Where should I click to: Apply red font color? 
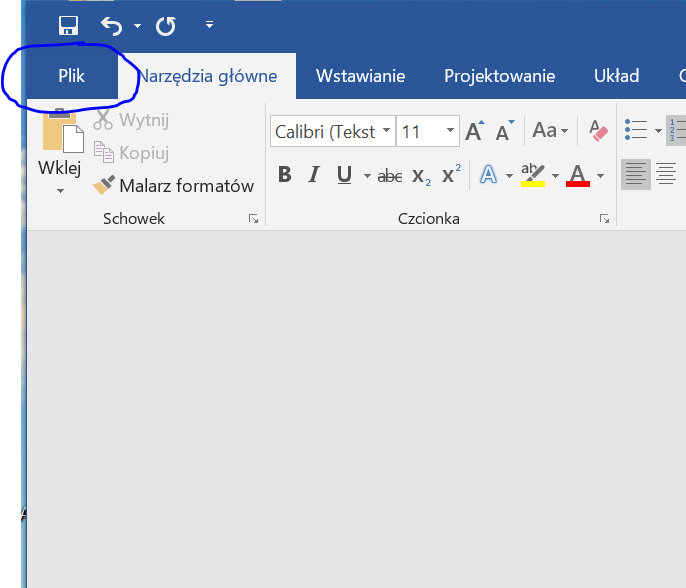(578, 175)
